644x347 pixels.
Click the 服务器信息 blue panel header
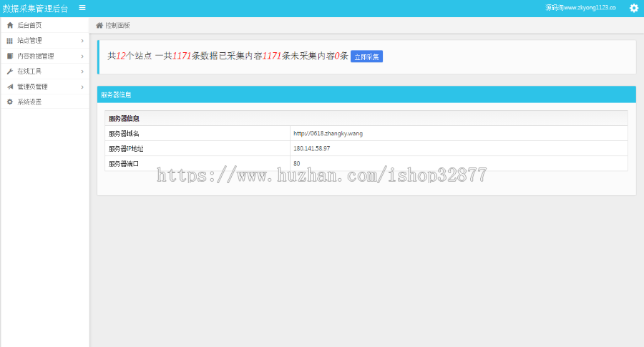(x=366, y=94)
